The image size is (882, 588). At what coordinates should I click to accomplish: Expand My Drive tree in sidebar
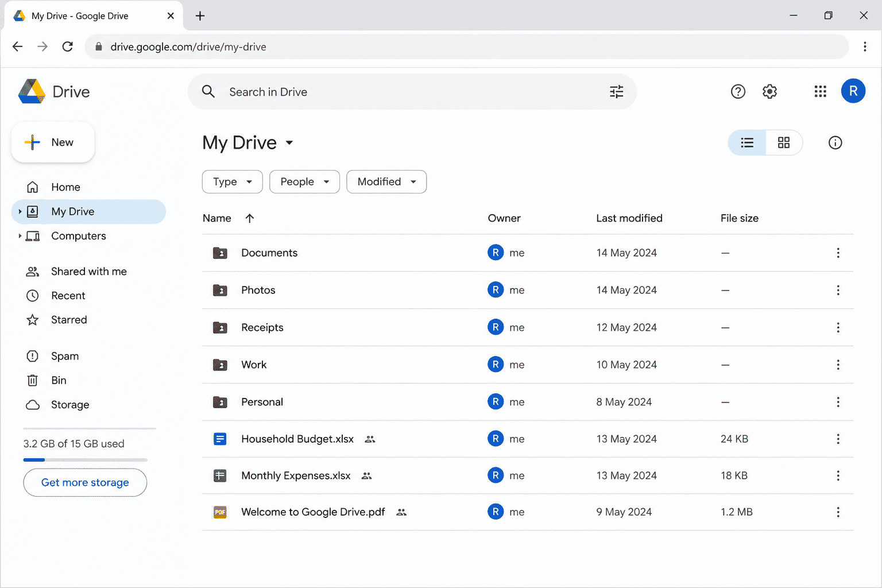20,211
